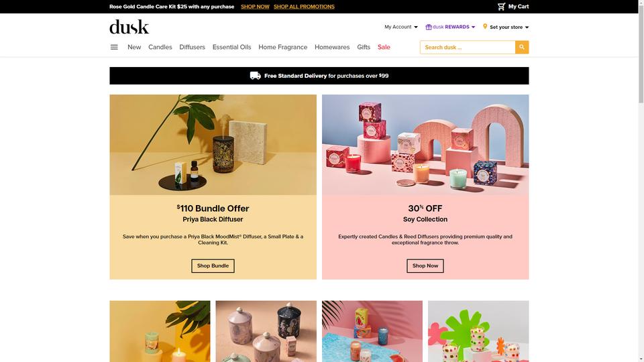The image size is (644, 362).
Task: Focus the Search dusk input field
Action: tap(468, 47)
